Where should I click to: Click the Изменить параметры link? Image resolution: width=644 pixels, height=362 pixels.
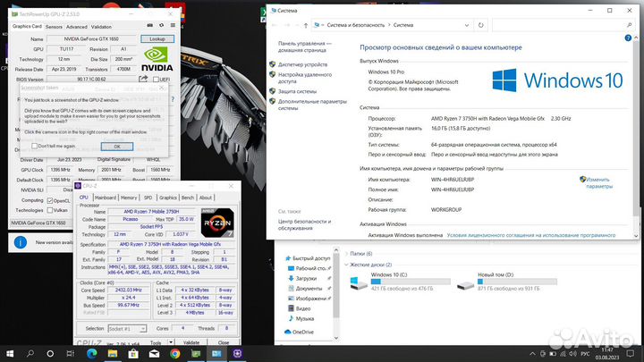[598, 183]
